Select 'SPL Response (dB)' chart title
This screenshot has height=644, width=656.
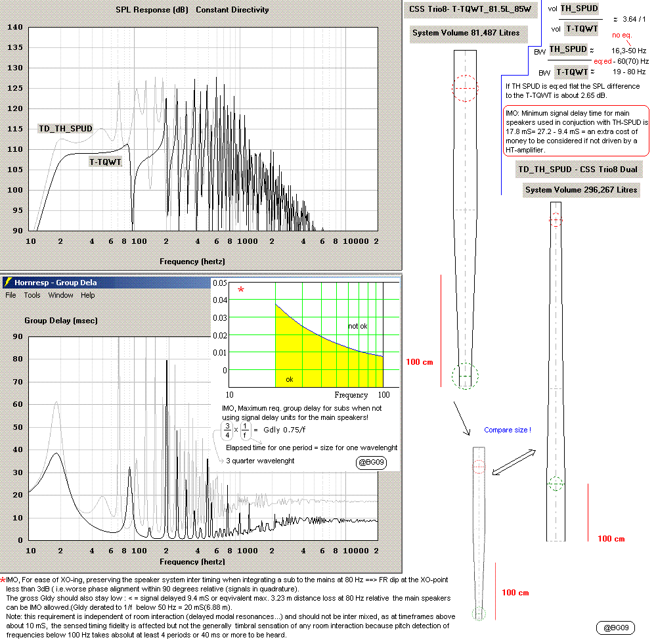[x=152, y=10]
